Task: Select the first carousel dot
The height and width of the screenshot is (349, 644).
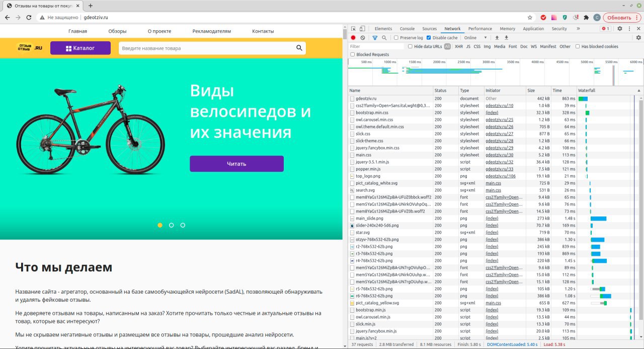Action: 160,225
